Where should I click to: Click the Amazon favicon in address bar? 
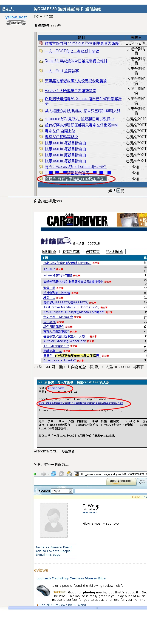tap(77, 474)
